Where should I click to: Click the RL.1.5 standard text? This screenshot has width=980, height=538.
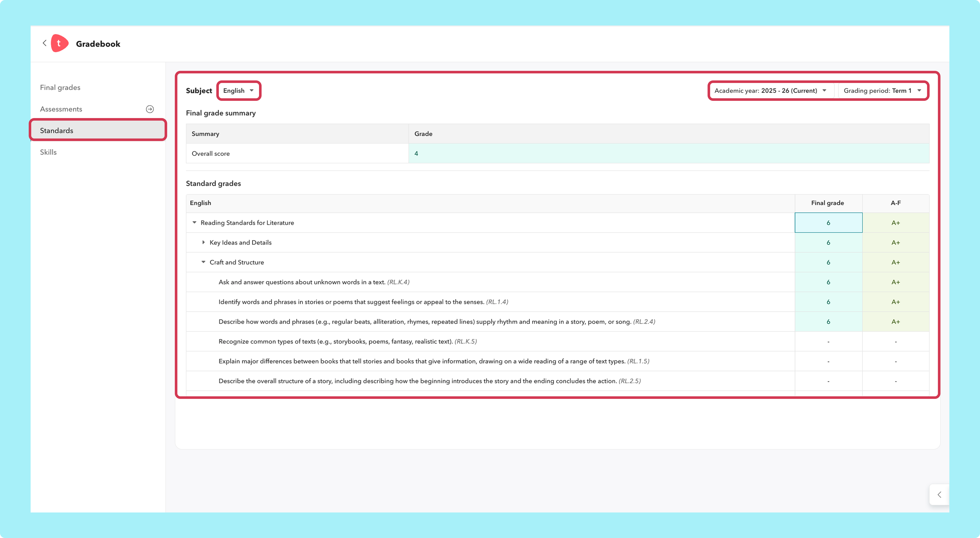click(x=434, y=361)
